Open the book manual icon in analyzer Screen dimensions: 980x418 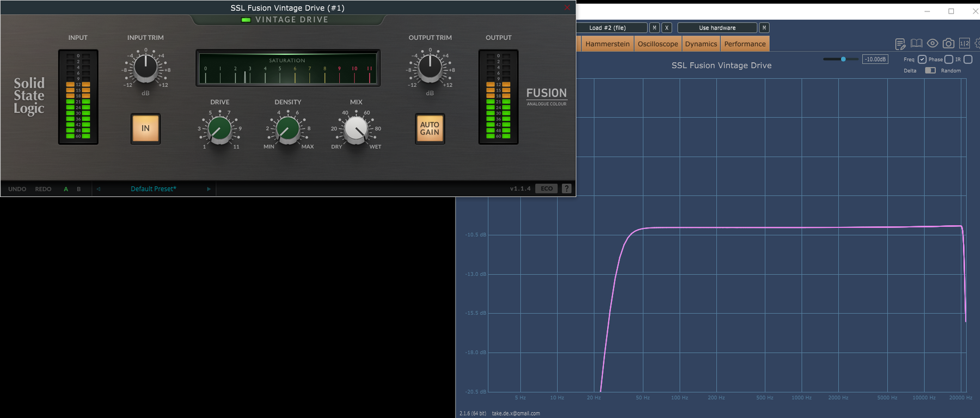pyautogui.click(x=917, y=44)
